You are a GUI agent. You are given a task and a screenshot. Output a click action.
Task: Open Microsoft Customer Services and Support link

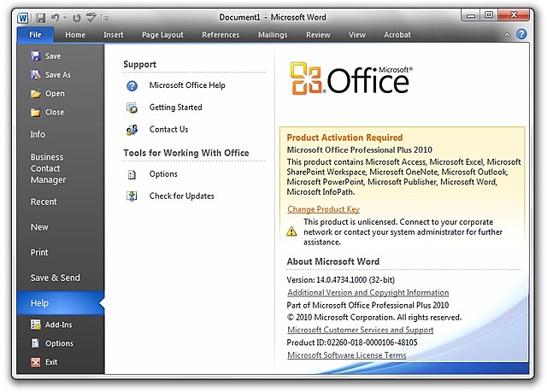click(361, 330)
